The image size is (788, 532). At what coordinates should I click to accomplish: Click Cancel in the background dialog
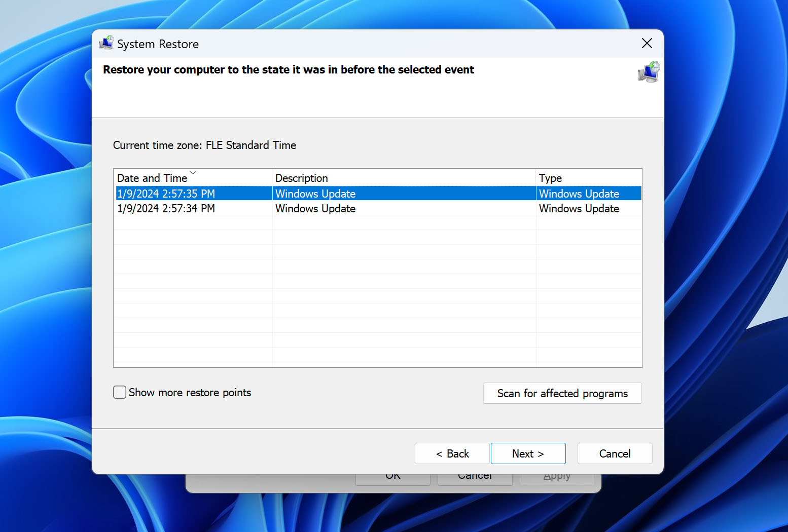pyautogui.click(x=475, y=479)
